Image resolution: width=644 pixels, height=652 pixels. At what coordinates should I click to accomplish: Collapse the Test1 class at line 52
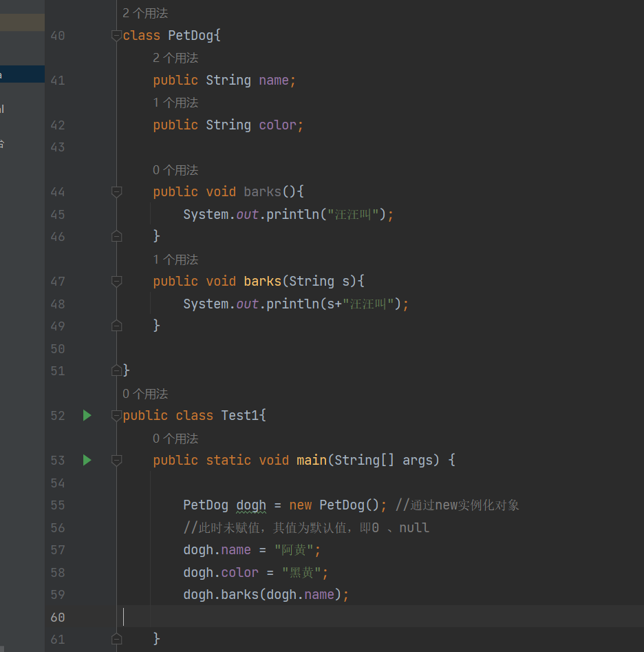pos(116,416)
